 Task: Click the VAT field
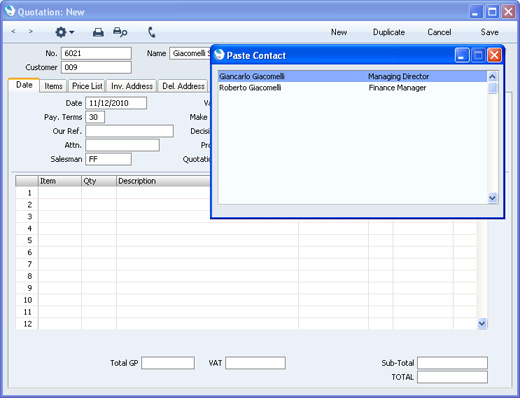coord(255,363)
